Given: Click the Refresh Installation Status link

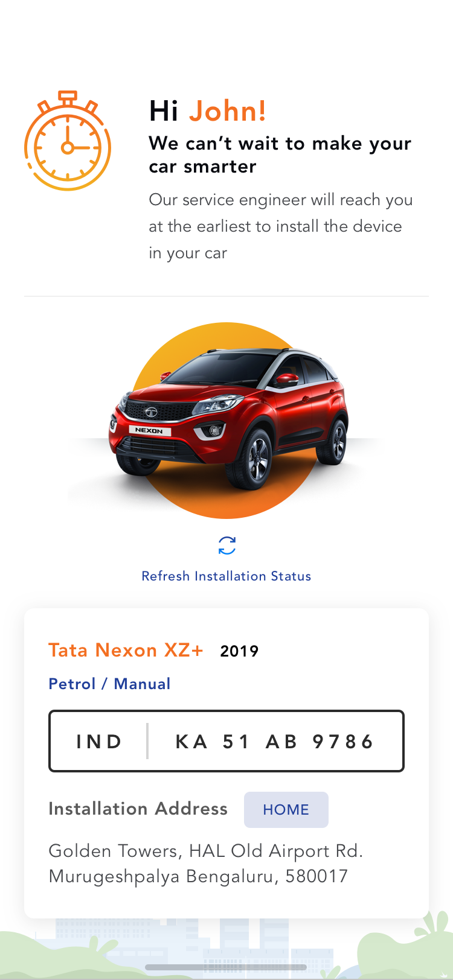Looking at the screenshot, I should (x=226, y=576).
